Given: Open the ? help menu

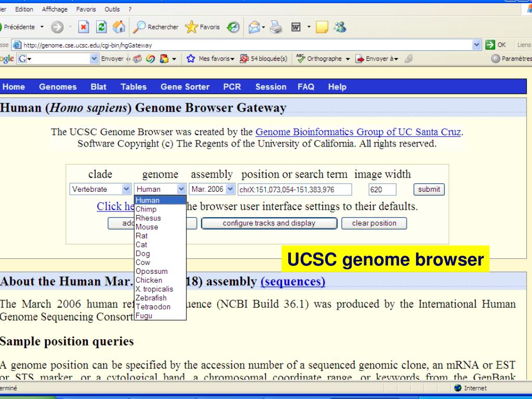Looking at the screenshot, I should [x=129, y=9].
